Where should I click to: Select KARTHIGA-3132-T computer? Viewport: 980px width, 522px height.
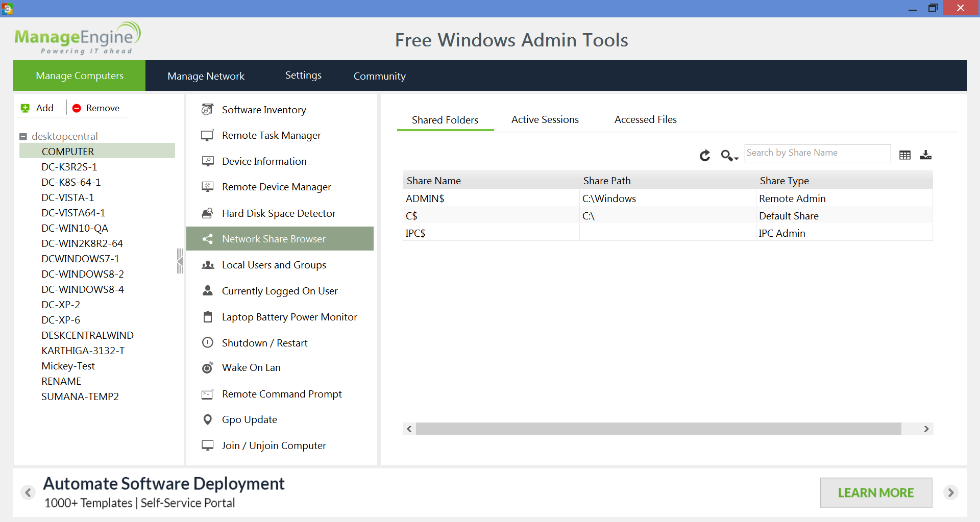tap(83, 351)
